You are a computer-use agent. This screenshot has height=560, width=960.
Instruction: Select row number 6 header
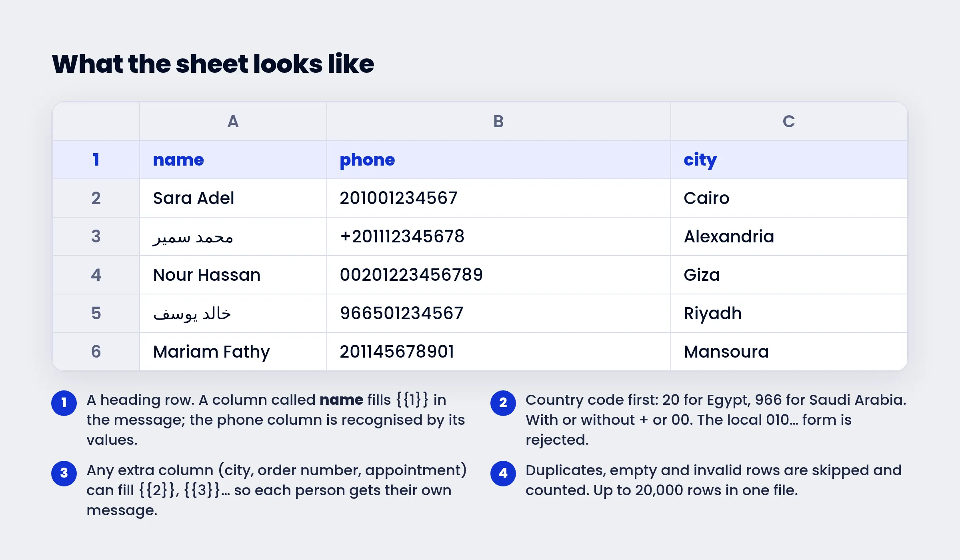(96, 352)
